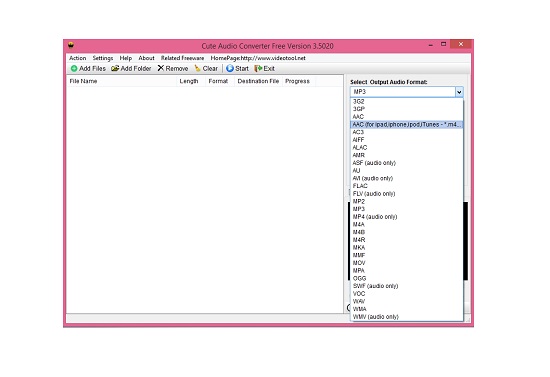The image size is (550, 377).
Task: Click the Add Files toolbar button
Action: click(x=88, y=68)
